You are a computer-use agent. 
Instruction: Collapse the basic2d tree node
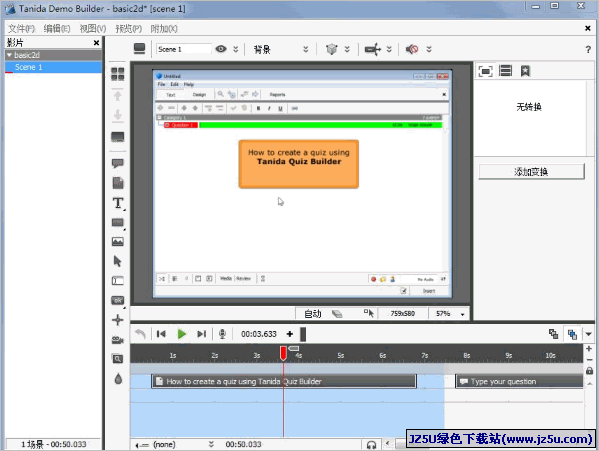pos(9,55)
